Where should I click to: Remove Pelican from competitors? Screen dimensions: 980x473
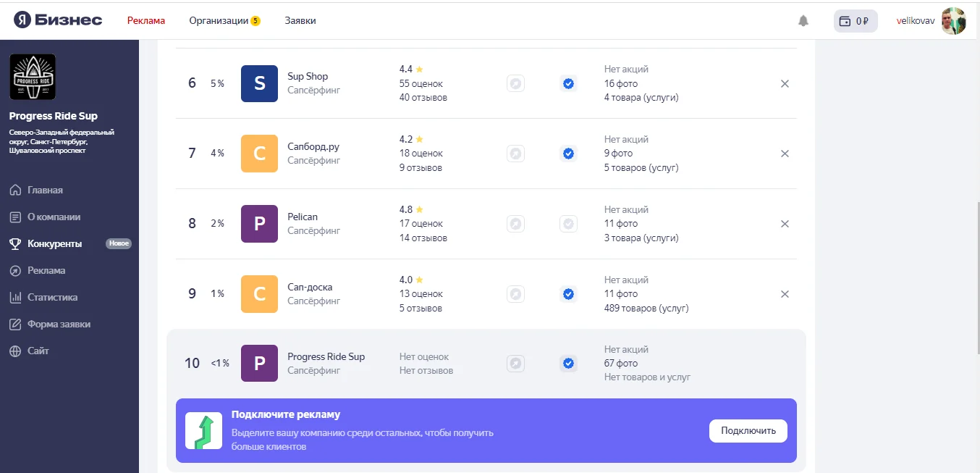pyautogui.click(x=785, y=224)
